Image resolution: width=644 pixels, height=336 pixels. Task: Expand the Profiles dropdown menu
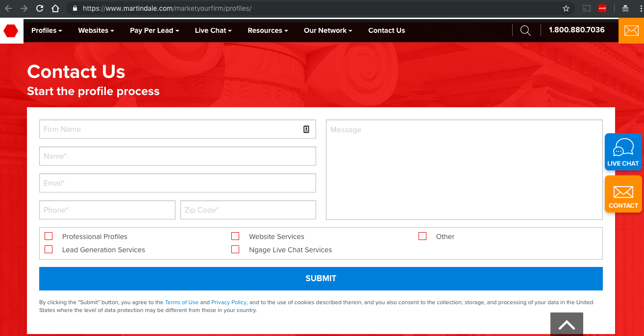pos(47,30)
